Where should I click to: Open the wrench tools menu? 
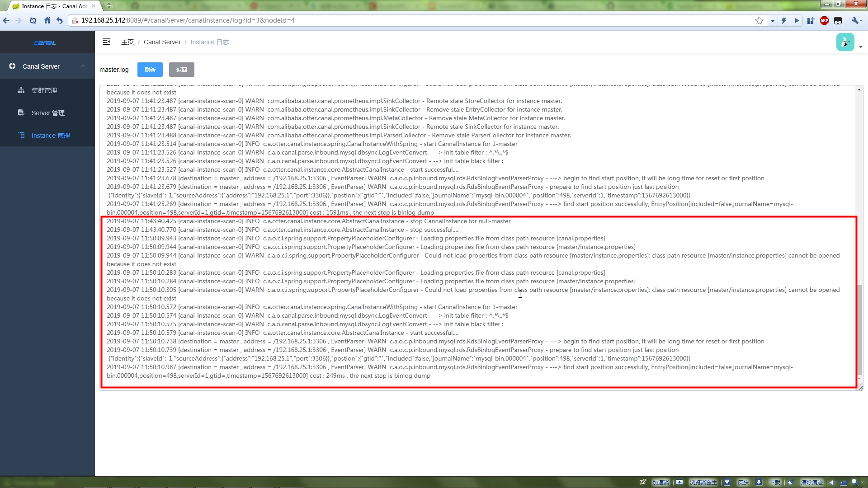856,20
